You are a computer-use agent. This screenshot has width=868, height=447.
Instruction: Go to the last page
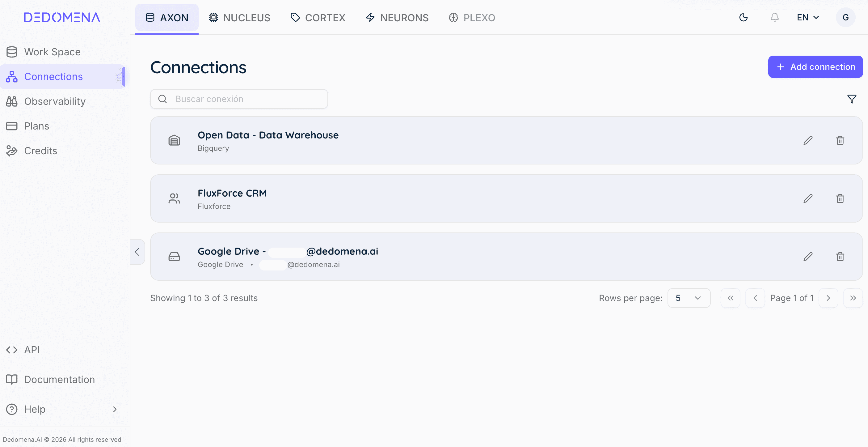(x=853, y=298)
